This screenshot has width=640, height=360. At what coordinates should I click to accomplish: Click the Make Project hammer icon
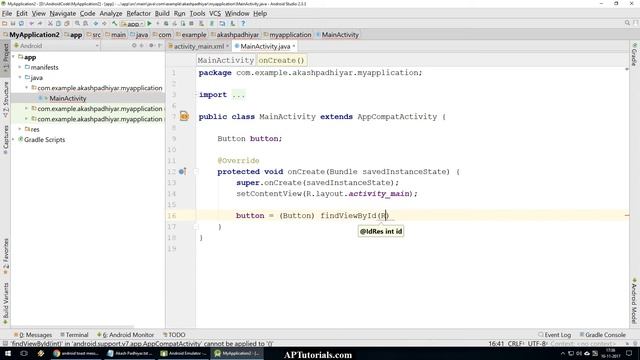tap(115, 24)
